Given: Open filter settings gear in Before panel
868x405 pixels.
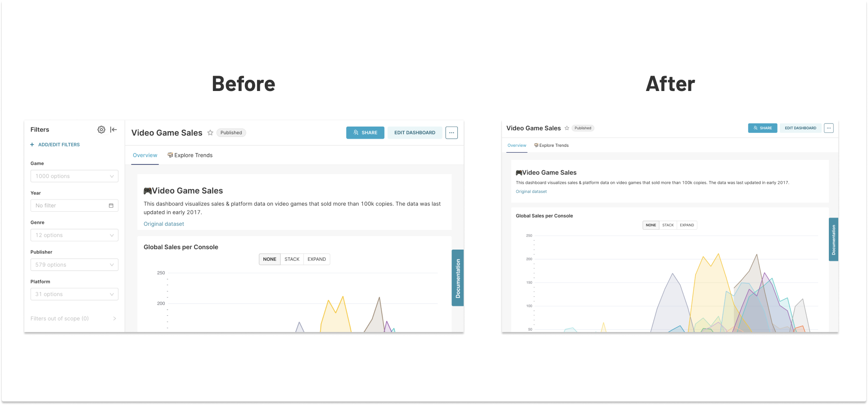Looking at the screenshot, I should click(101, 130).
